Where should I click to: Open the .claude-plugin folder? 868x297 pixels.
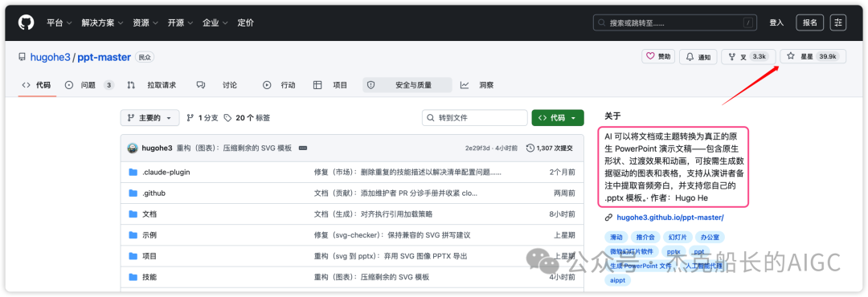[x=166, y=172]
